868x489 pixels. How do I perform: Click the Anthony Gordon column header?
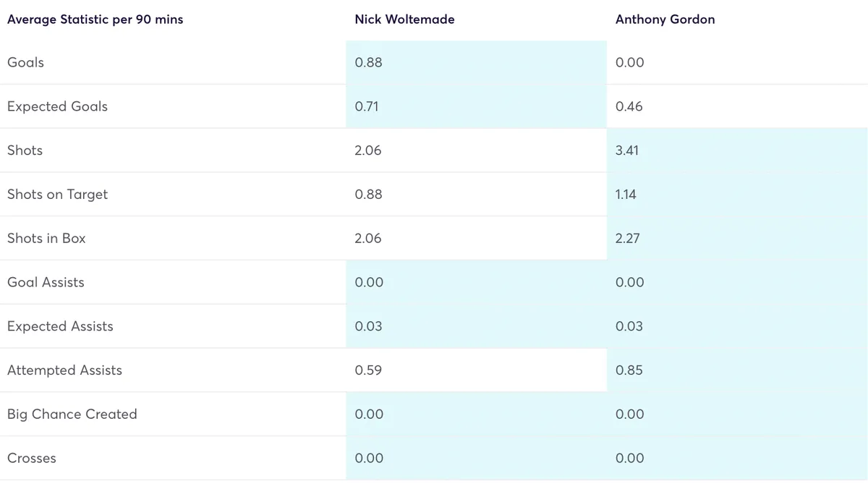click(x=665, y=20)
